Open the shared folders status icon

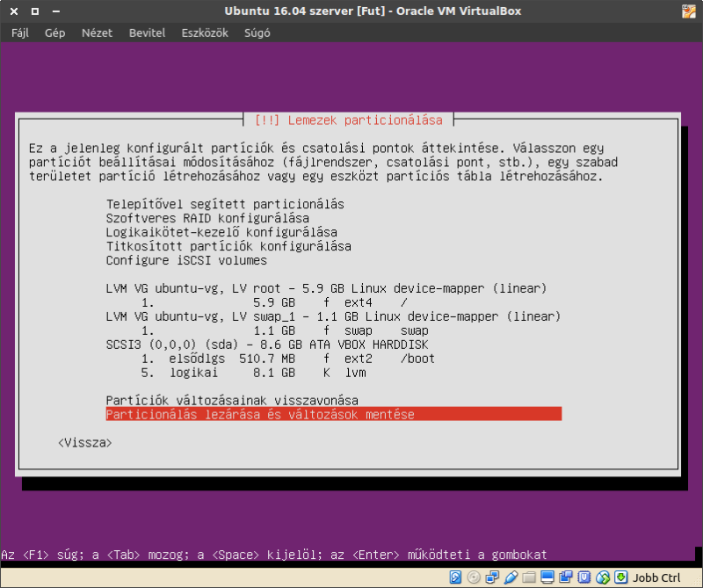coord(529,577)
